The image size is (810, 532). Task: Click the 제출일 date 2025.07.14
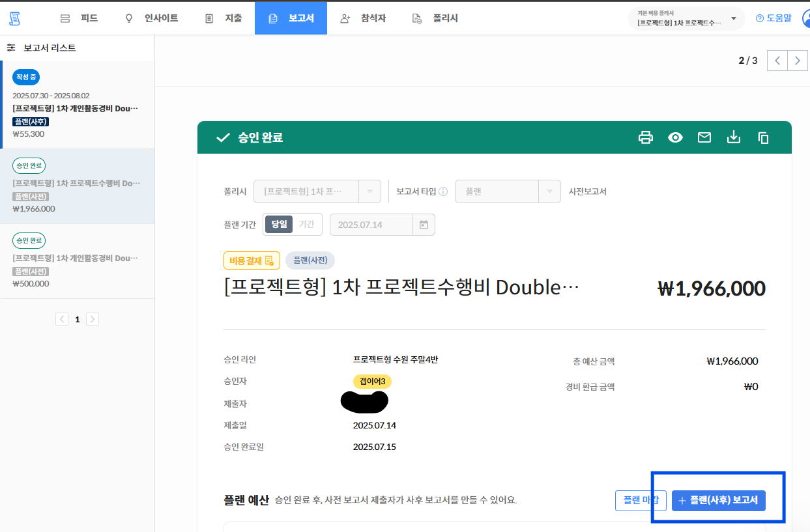[x=375, y=425]
